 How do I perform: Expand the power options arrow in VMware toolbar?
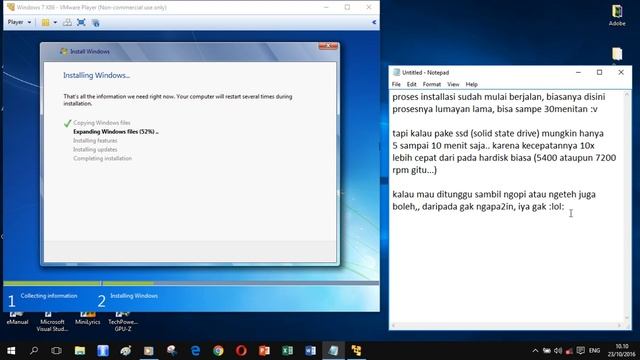pos(55,22)
